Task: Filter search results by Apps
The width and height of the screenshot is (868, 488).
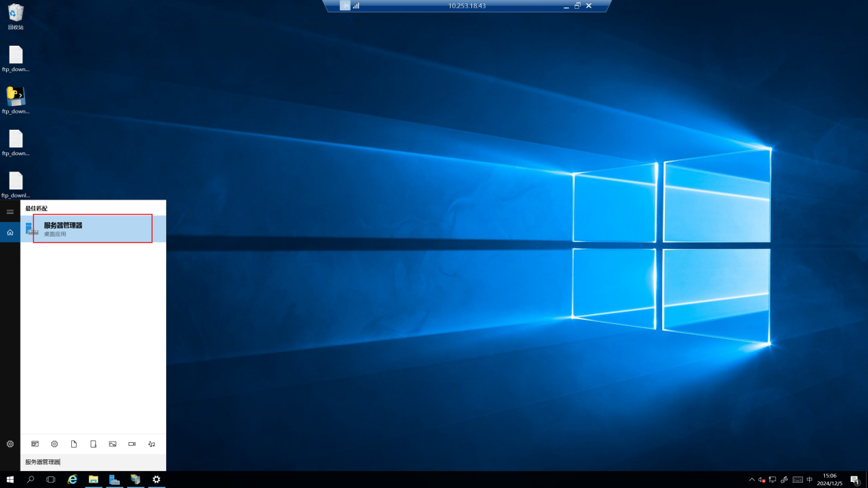Action: tap(35, 444)
